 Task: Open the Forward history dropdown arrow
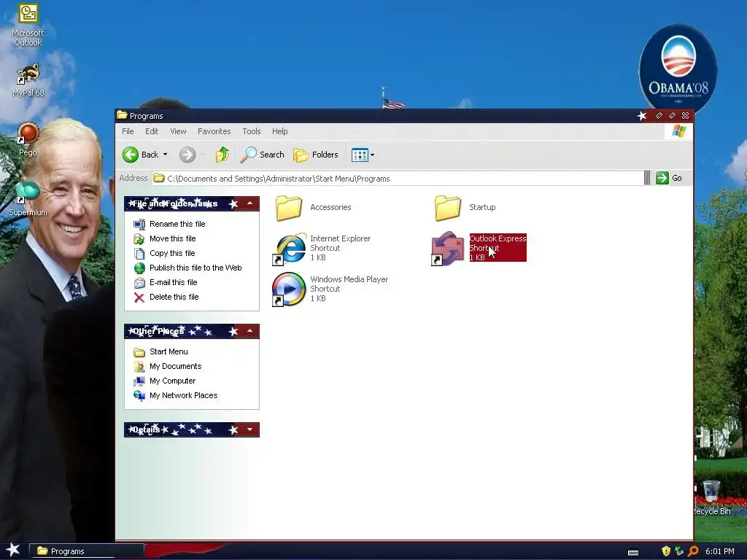coord(203,155)
